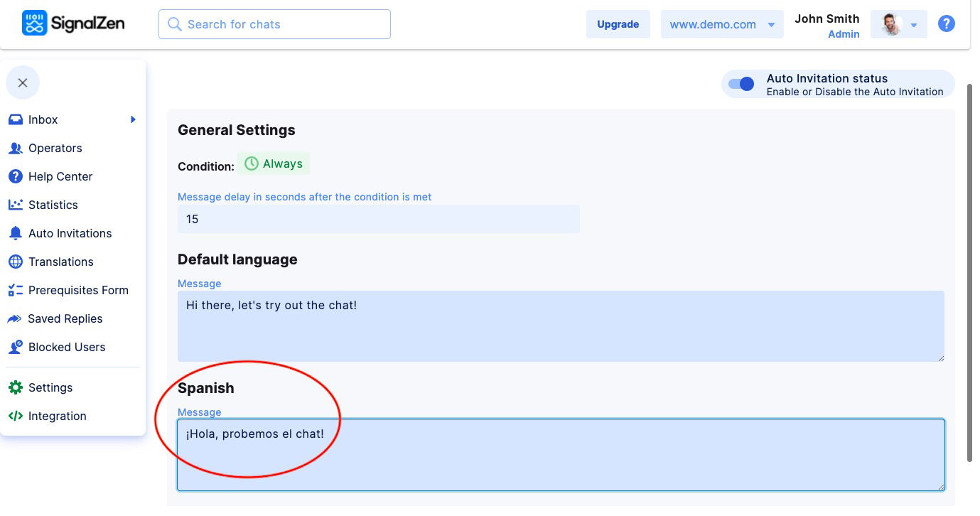Screen dimensions: 980x516
Task: Click the Settings gear icon
Action: pyautogui.click(x=16, y=387)
